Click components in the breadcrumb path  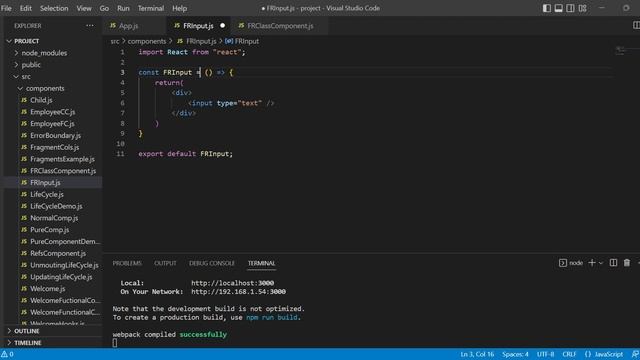point(147,41)
